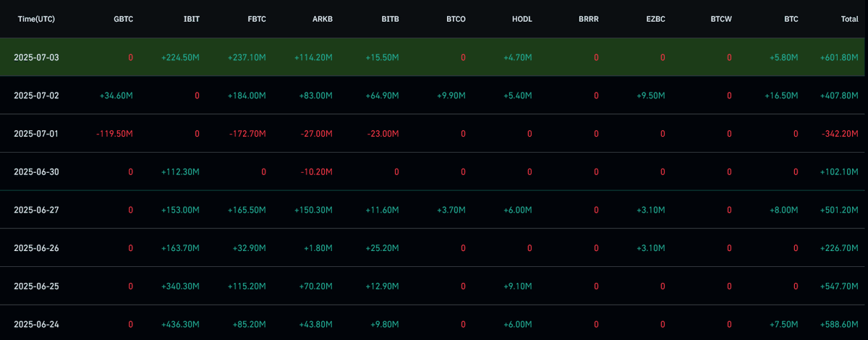Click the +501.20M total value

[x=839, y=210]
